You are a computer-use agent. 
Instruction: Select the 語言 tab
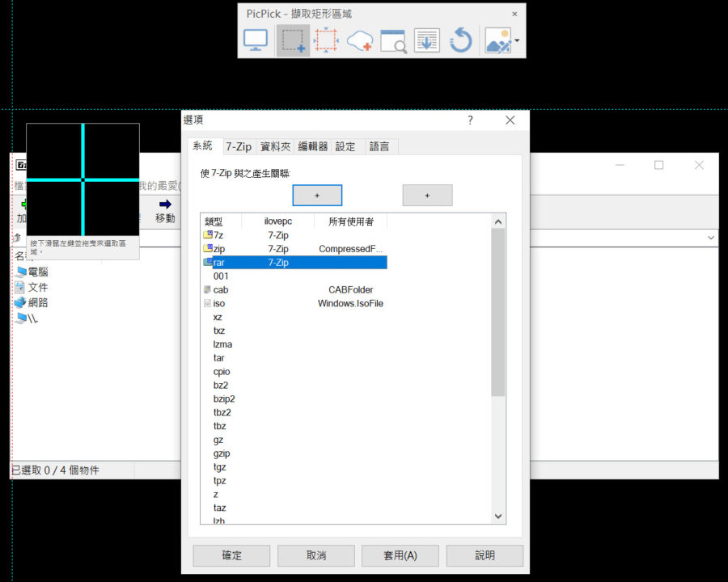[379, 146]
